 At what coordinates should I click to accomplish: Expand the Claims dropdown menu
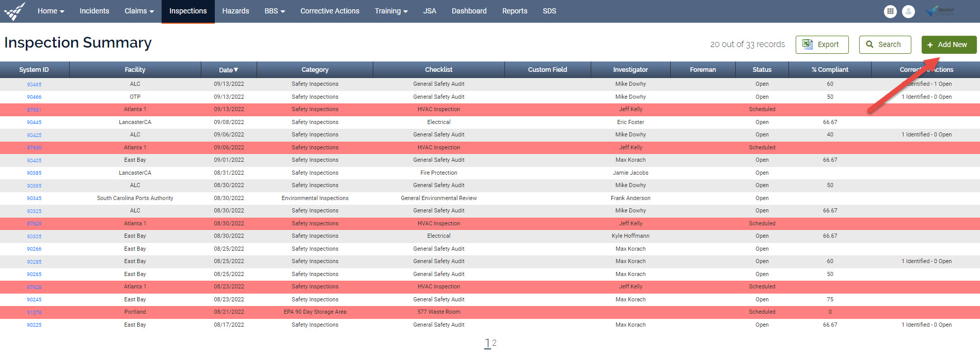tap(139, 11)
